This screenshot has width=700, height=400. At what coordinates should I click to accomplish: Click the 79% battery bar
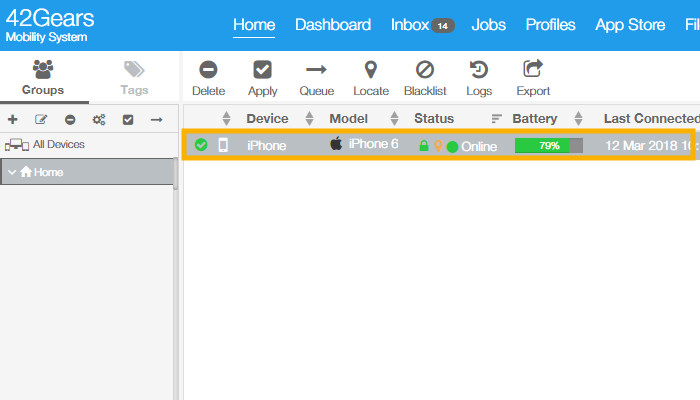[549, 146]
